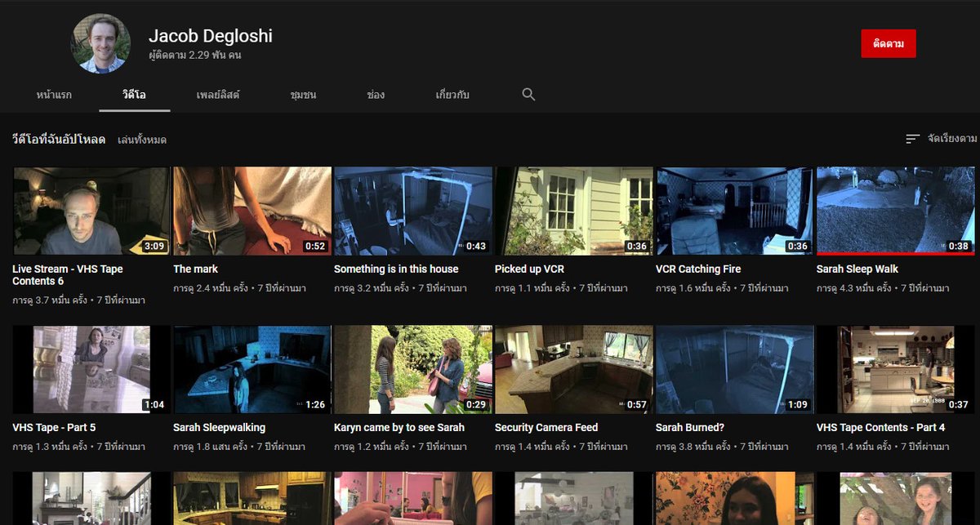Open the sort by (จัดเรียงตาม) icon
Viewport: 980px width, 525px height.
tap(913, 139)
